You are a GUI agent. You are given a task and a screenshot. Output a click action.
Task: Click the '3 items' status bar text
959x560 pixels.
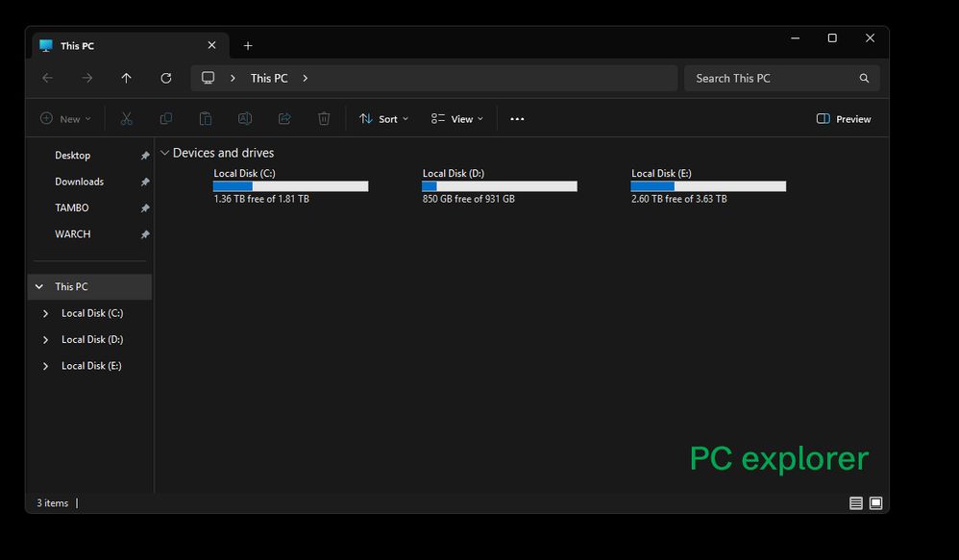click(53, 503)
